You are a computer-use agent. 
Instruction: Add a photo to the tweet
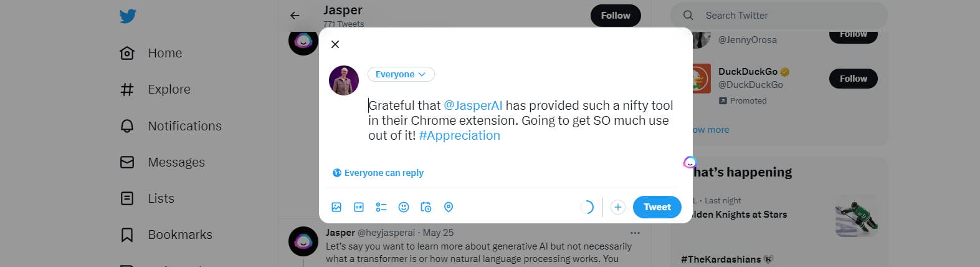point(336,207)
